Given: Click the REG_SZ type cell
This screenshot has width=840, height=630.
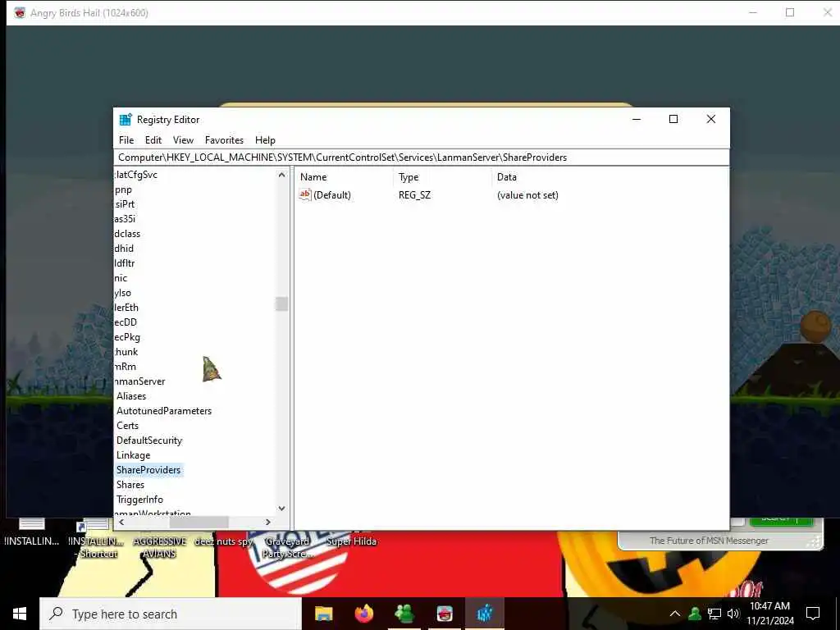Looking at the screenshot, I should coord(414,195).
